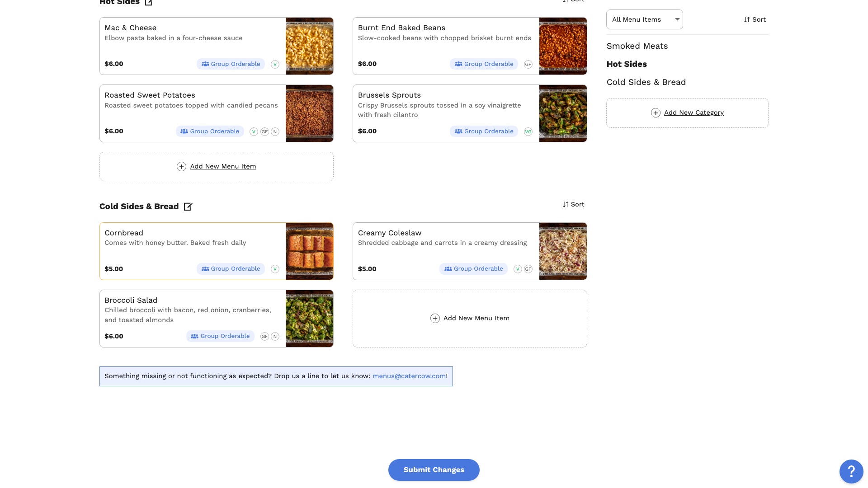Select Hot Sides in the category list
868x488 pixels.
click(627, 64)
